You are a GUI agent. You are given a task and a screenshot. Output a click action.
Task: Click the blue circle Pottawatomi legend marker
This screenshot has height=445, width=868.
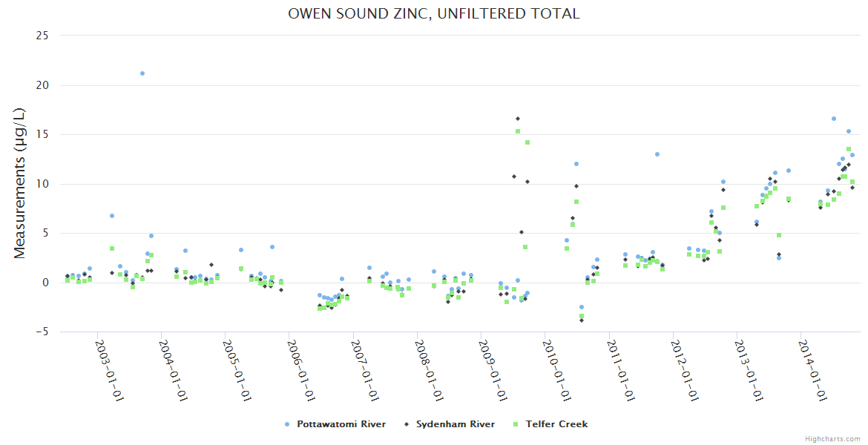tap(287, 424)
